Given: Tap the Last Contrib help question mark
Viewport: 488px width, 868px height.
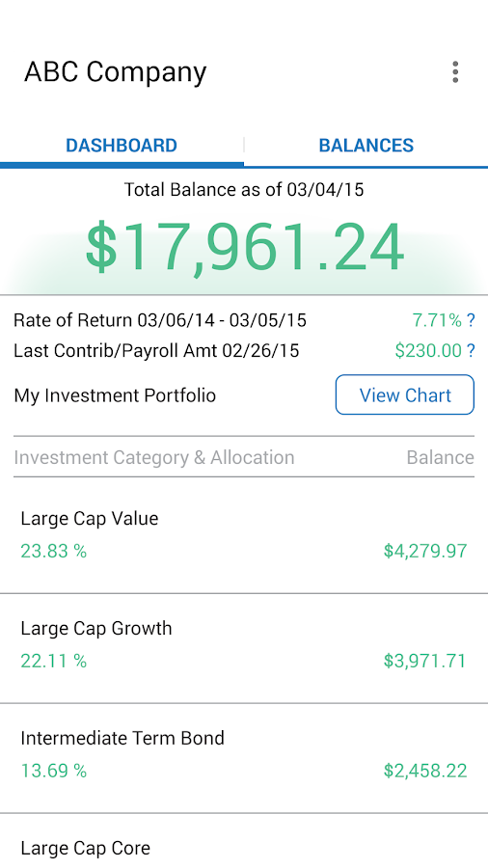Looking at the screenshot, I should pyautogui.click(x=471, y=350).
